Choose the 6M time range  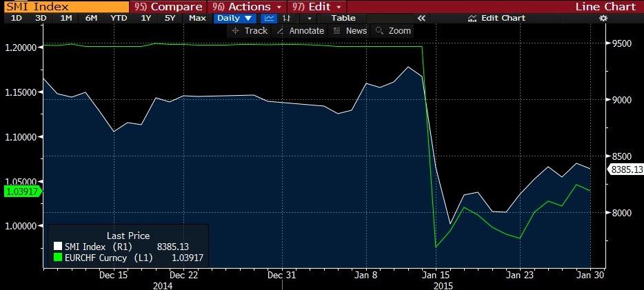[91, 18]
